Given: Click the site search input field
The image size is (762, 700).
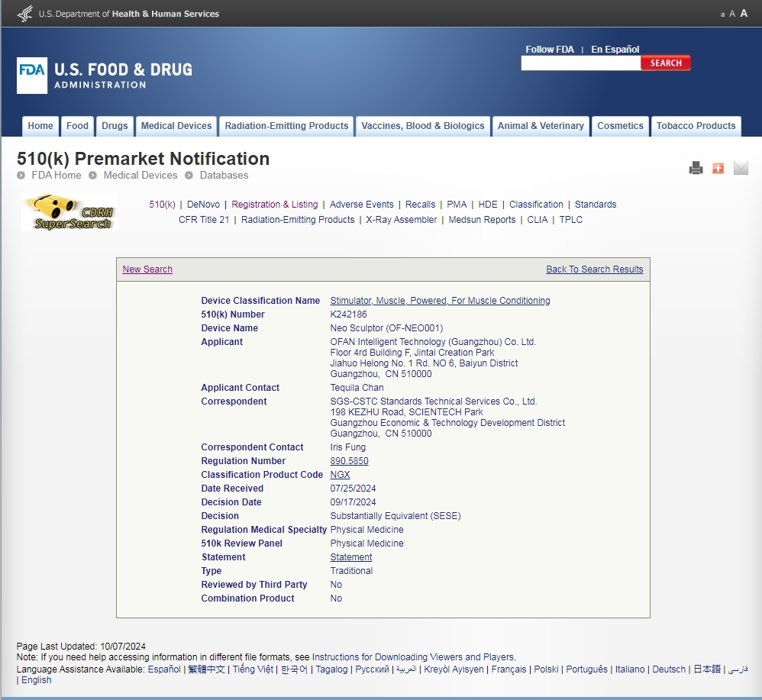Looking at the screenshot, I should click(580, 63).
